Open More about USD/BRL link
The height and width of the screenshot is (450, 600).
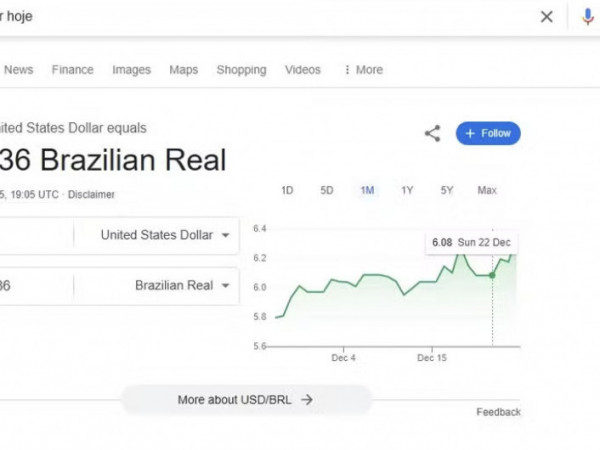click(x=246, y=399)
